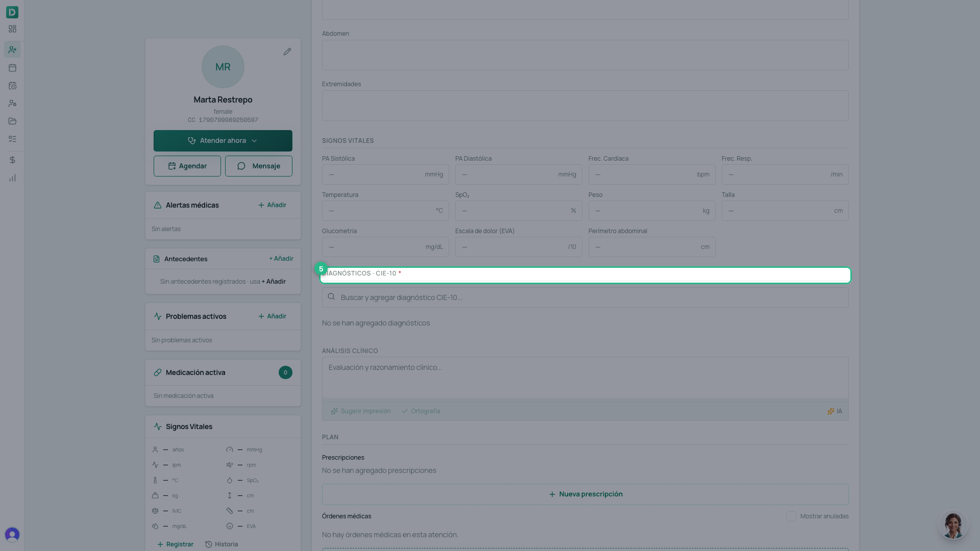Open the dashboard grid icon in sidebar
The width and height of the screenshot is (980, 551).
click(x=12, y=29)
